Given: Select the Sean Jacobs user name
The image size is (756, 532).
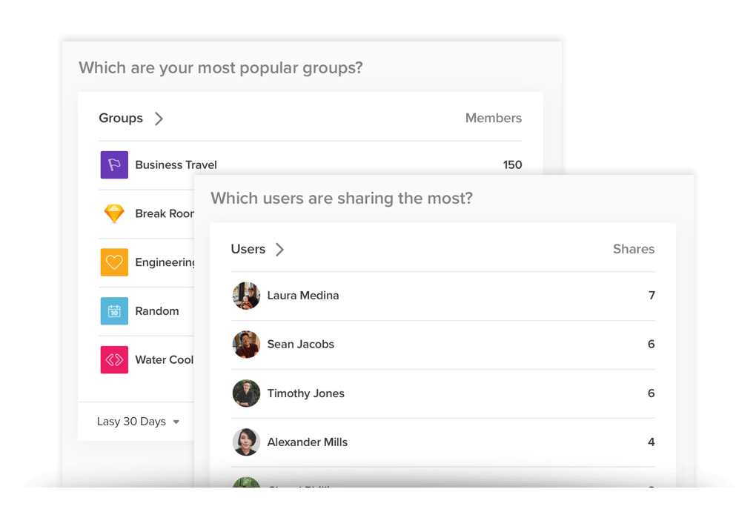Looking at the screenshot, I should point(301,344).
